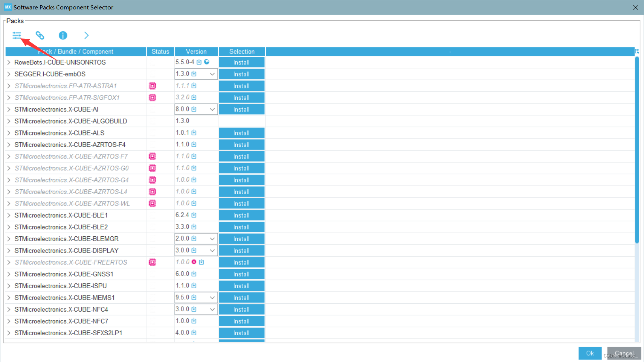This screenshot has height=362, width=644.
Task: Expand the STMicroelectronics.X-CUBE-ISPU pack
Action: 9,286
